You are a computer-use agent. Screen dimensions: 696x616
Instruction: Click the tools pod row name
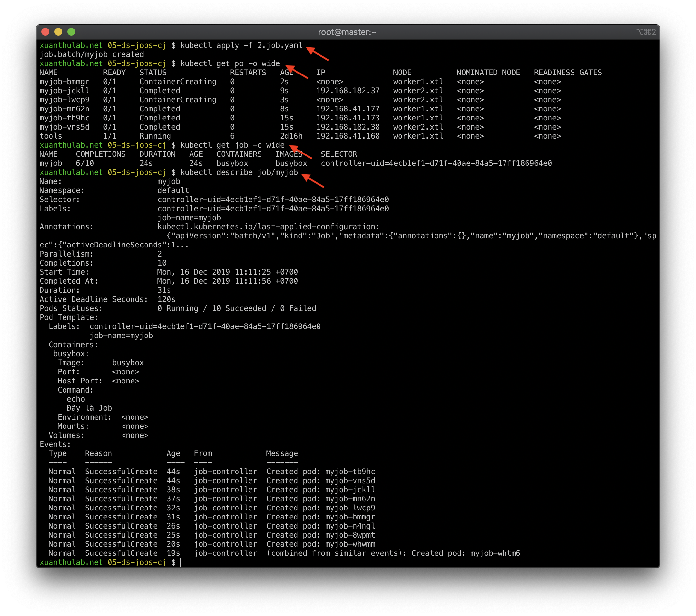51,136
